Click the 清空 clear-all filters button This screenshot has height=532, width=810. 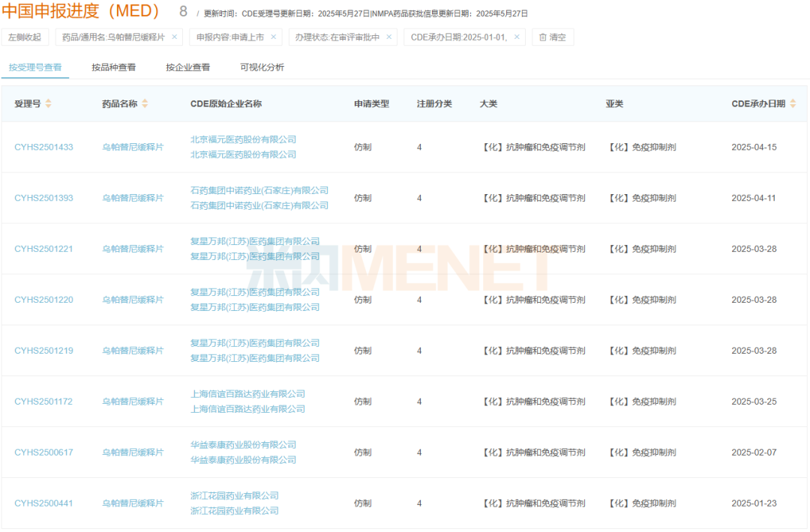(553, 37)
